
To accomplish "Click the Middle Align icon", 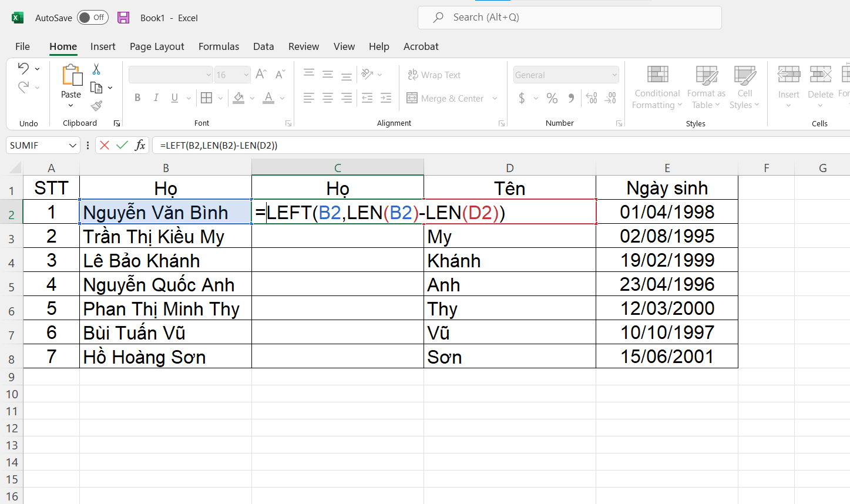I will pyautogui.click(x=328, y=74).
